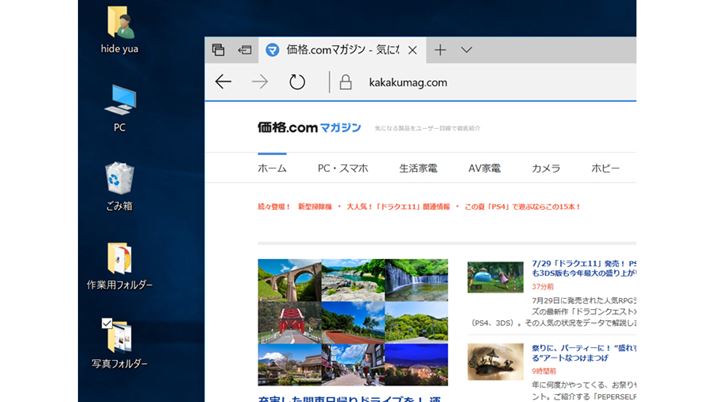Open the PC desktop icon
The height and width of the screenshot is (402, 715).
(120, 99)
